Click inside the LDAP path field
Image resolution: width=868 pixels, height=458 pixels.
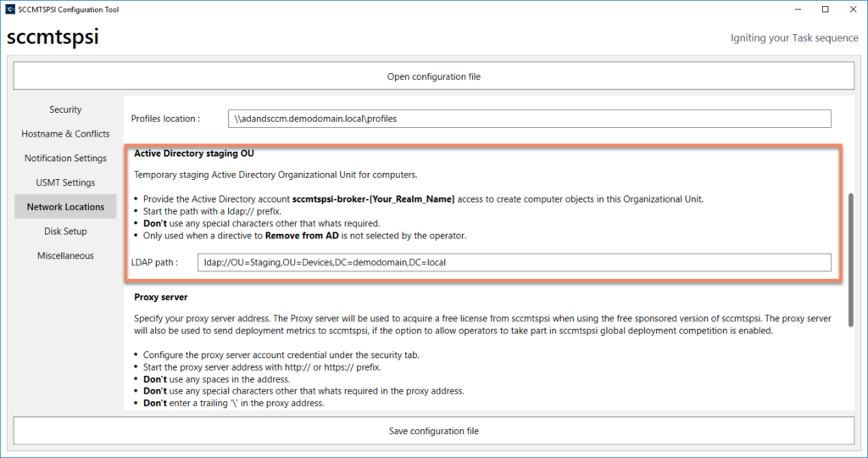(514, 262)
